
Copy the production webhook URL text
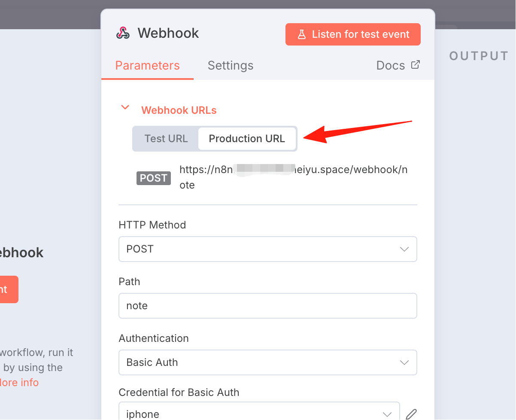point(294,177)
